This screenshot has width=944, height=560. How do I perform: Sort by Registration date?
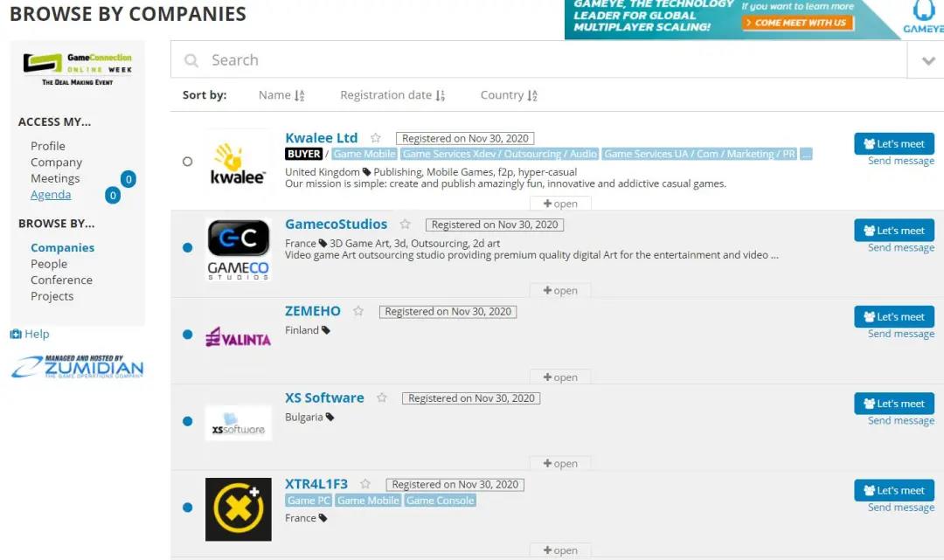pyautogui.click(x=392, y=95)
